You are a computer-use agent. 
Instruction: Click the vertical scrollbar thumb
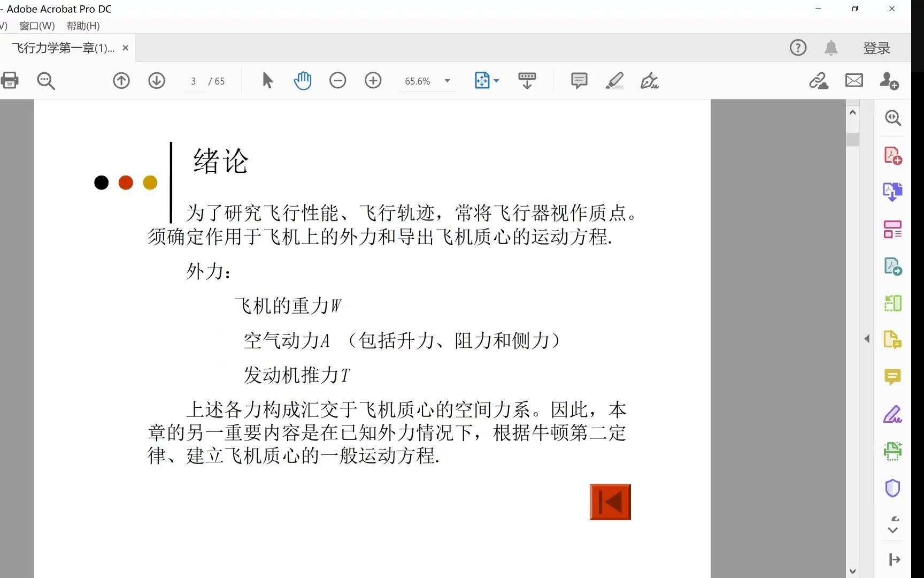point(852,139)
